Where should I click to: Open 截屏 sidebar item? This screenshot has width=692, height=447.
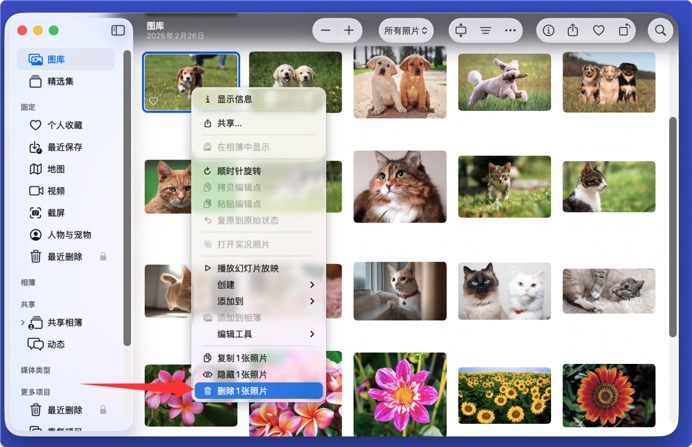[x=66, y=213]
